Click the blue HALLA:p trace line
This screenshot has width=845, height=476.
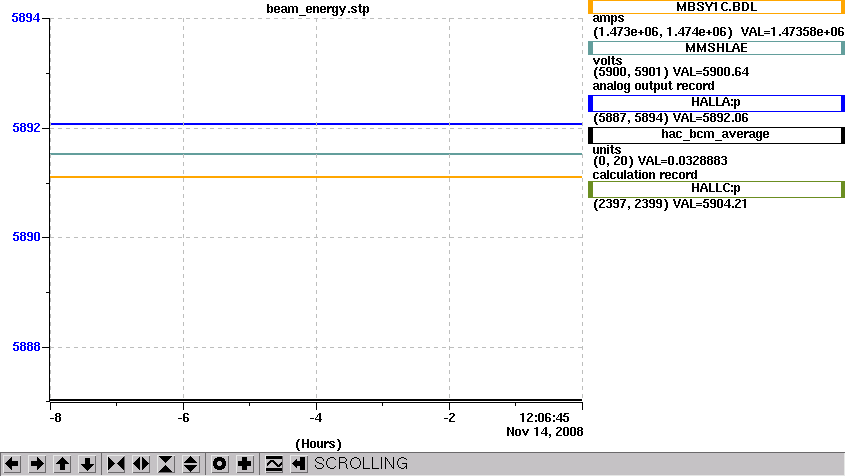[x=316, y=124]
